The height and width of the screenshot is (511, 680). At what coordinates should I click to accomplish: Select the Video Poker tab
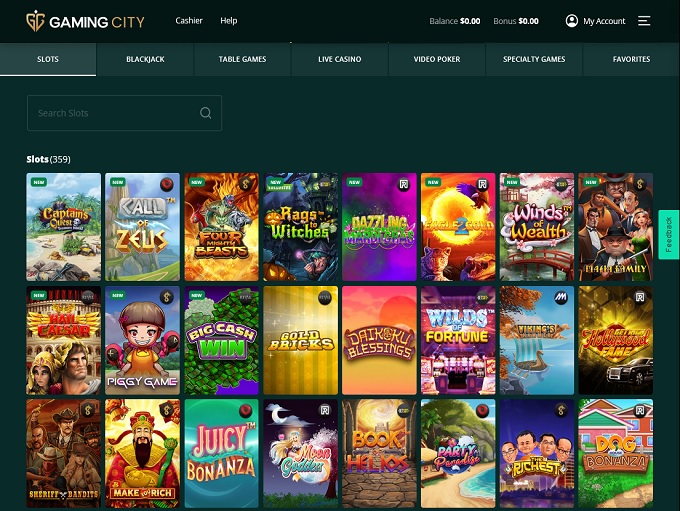click(x=437, y=59)
